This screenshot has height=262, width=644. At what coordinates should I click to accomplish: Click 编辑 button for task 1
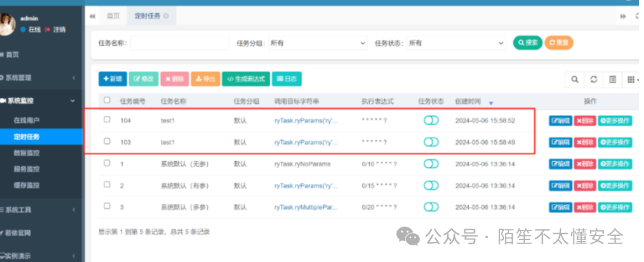[560, 164]
